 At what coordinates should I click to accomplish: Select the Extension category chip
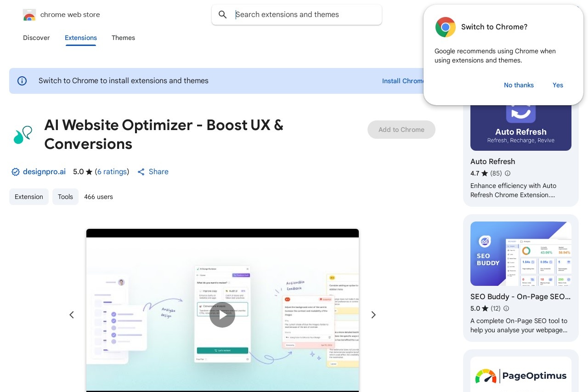click(29, 197)
